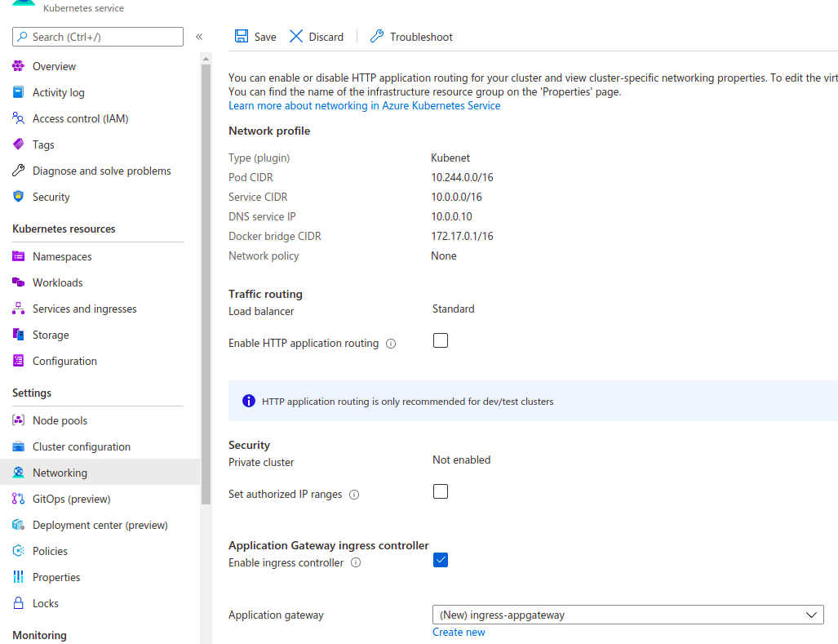Uncheck the Enable ingress controller checkbox

[x=441, y=560]
